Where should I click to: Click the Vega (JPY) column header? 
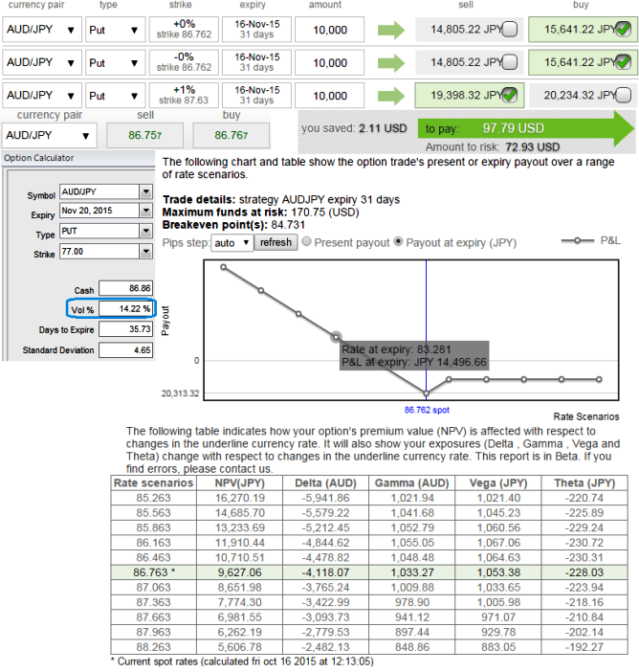coord(498,483)
